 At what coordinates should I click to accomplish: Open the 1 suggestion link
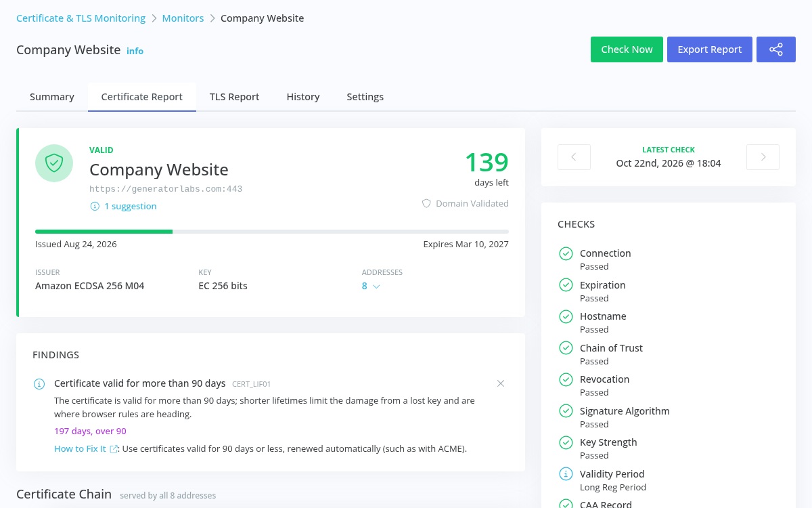click(130, 206)
